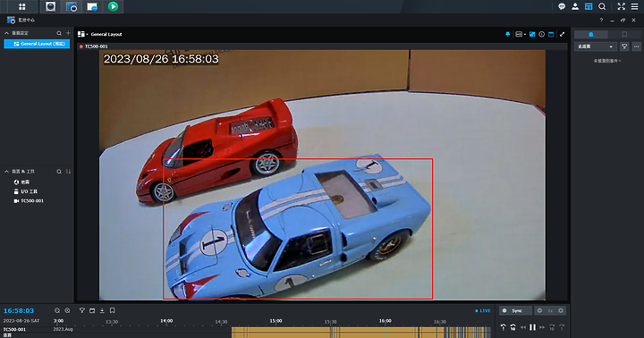Open the layout switcher dropdown
This screenshot has height=338, width=644.
[x=82, y=35]
